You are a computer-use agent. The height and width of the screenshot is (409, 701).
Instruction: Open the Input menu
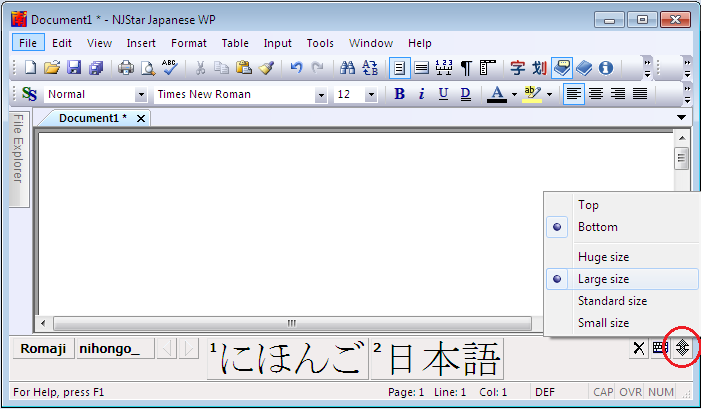point(277,43)
